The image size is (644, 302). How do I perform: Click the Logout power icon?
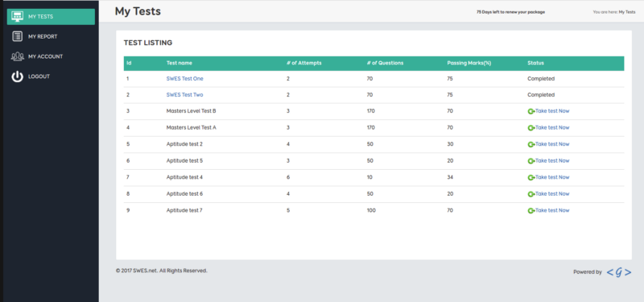pos(17,77)
